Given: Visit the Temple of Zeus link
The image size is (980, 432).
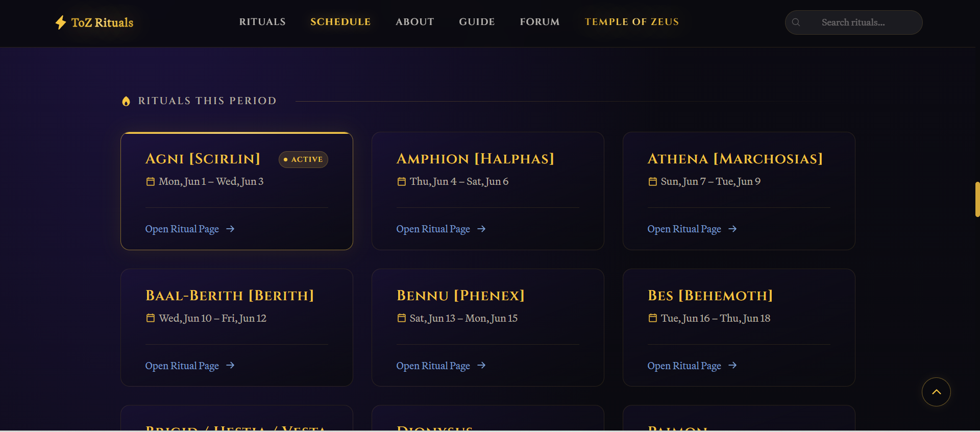Looking at the screenshot, I should click(x=632, y=22).
